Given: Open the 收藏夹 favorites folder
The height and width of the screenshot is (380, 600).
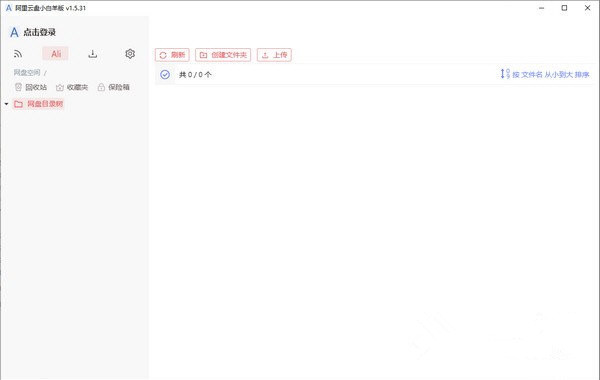Looking at the screenshot, I should pyautogui.click(x=72, y=87).
